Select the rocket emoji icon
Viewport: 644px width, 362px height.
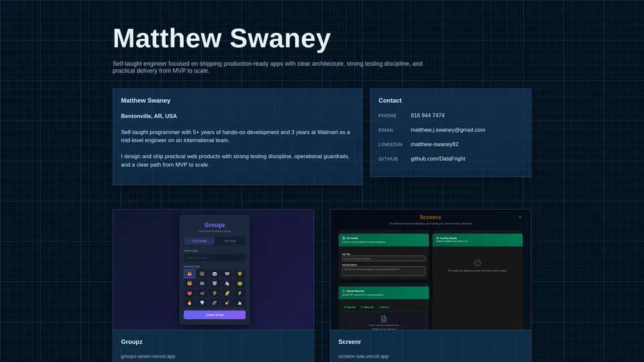point(215,303)
